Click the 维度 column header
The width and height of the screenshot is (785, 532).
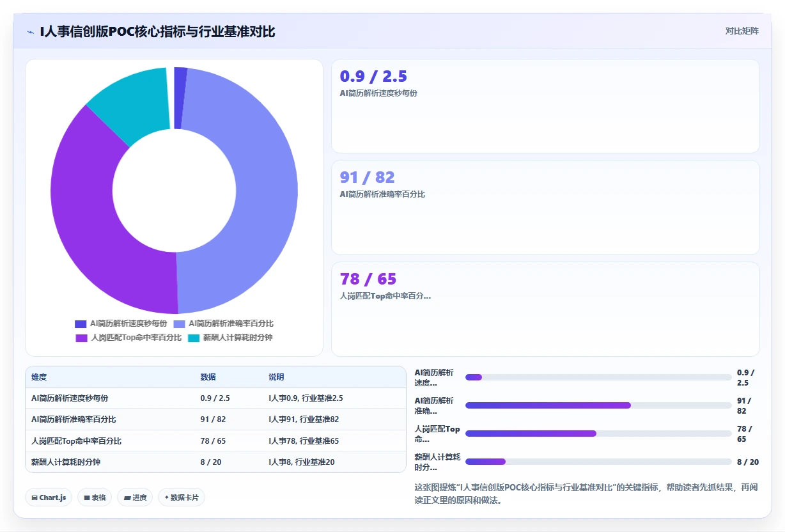[x=39, y=377]
